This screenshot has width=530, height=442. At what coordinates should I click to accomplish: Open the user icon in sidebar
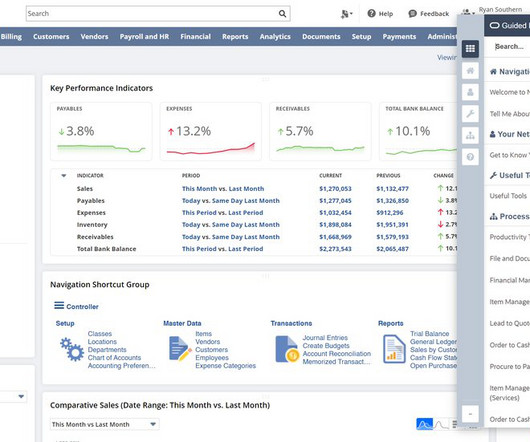(x=470, y=92)
